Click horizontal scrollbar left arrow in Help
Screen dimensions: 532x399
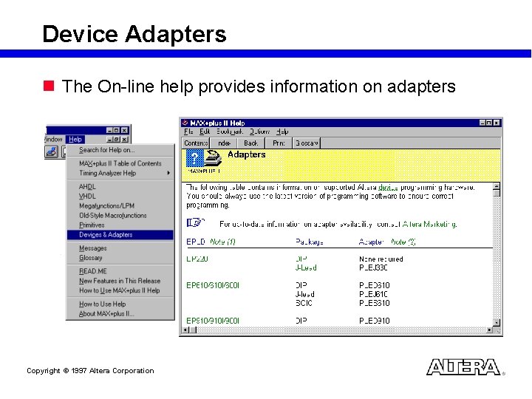[185, 330]
